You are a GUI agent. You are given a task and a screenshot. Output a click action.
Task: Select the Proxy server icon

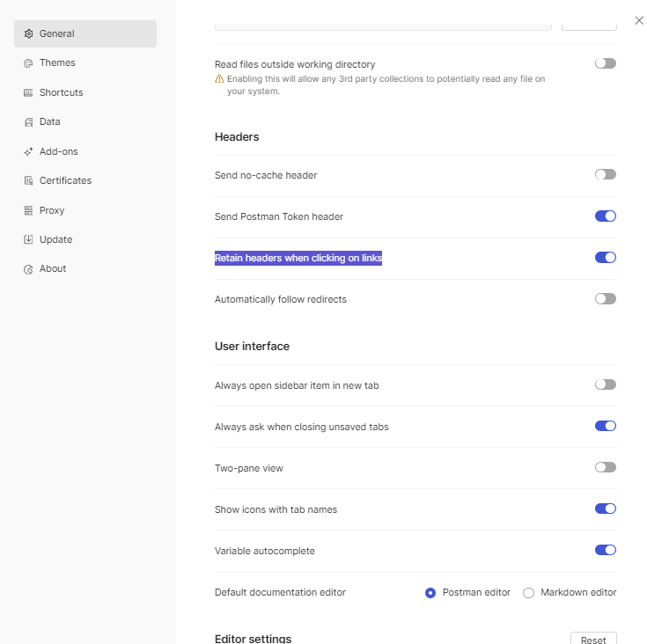pos(28,210)
